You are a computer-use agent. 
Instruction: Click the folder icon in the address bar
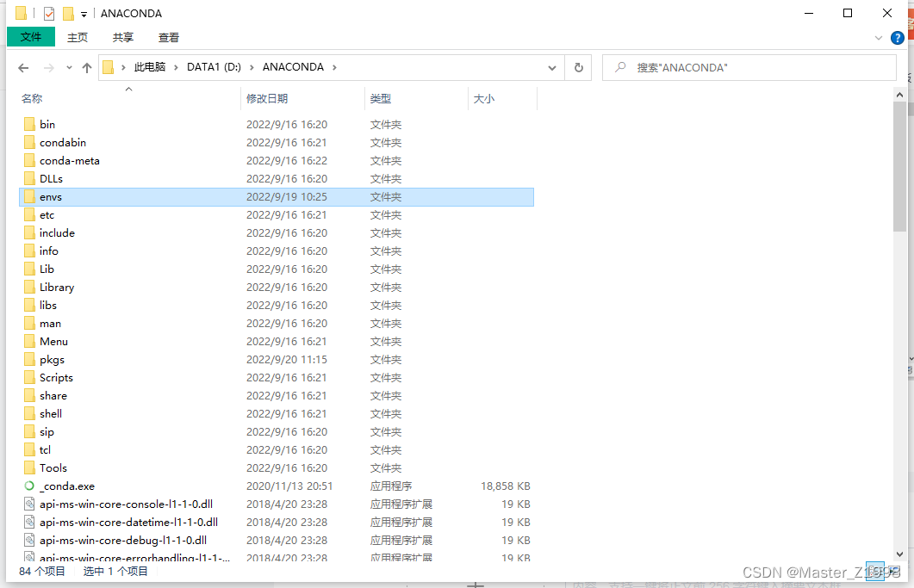[x=106, y=66]
